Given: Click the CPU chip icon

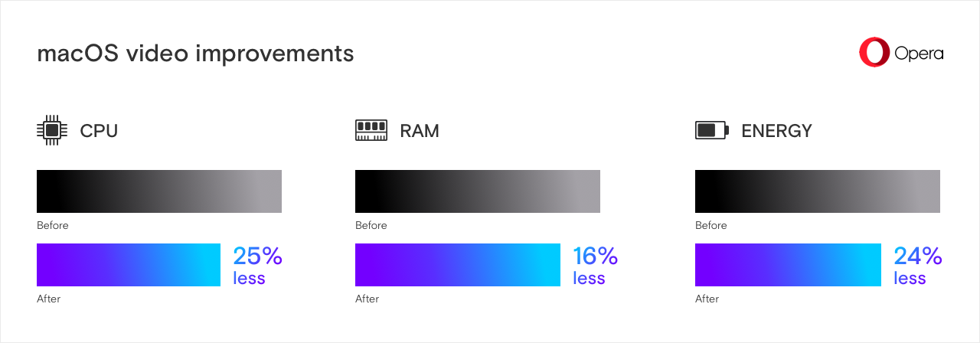Looking at the screenshot, I should click(x=51, y=130).
